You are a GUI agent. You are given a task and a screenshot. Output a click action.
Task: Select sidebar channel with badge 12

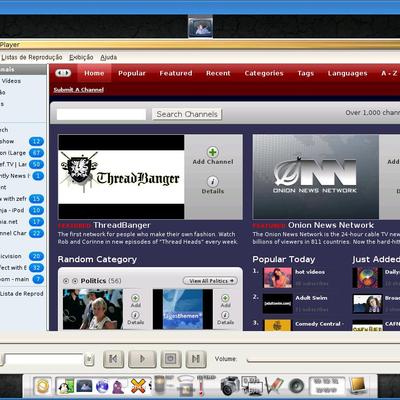tap(22, 142)
